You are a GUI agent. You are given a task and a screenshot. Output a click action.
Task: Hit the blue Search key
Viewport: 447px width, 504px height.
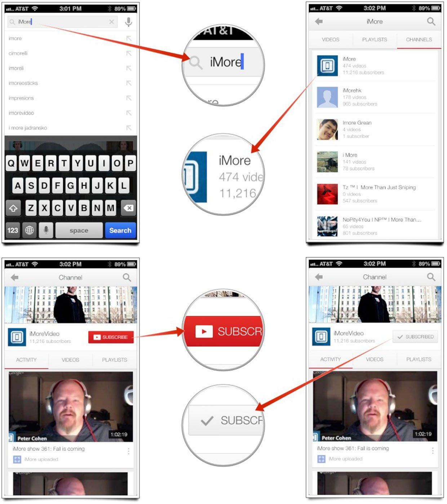pyautogui.click(x=120, y=230)
